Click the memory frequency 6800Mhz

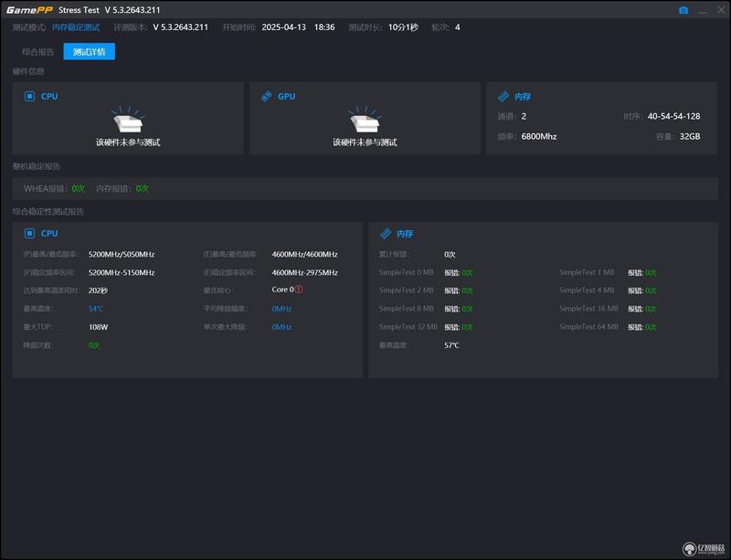click(x=539, y=137)
